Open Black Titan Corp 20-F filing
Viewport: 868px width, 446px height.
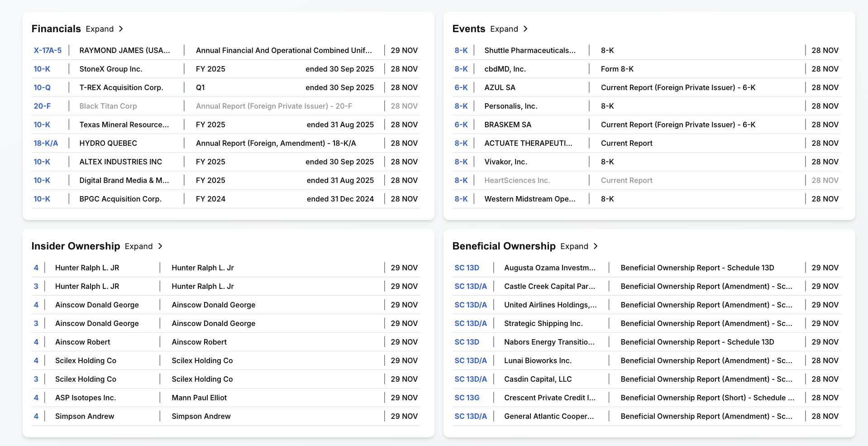click(x=42, y=106)
